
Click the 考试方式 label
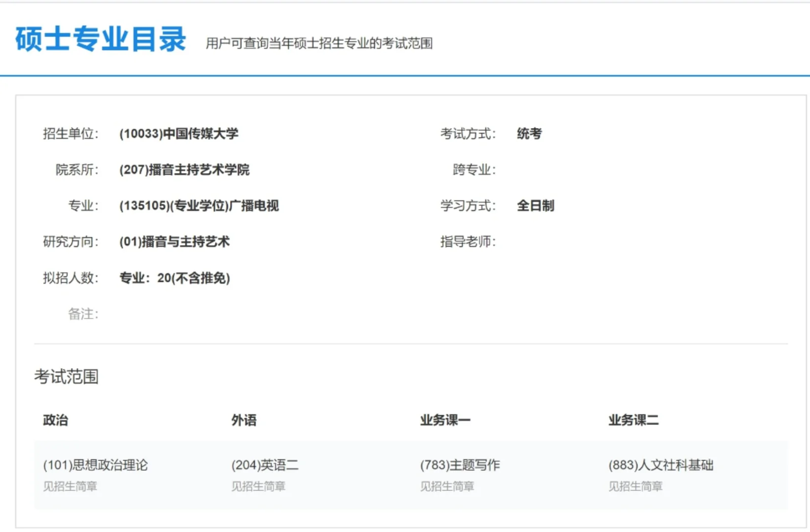[x=468, y=133]
